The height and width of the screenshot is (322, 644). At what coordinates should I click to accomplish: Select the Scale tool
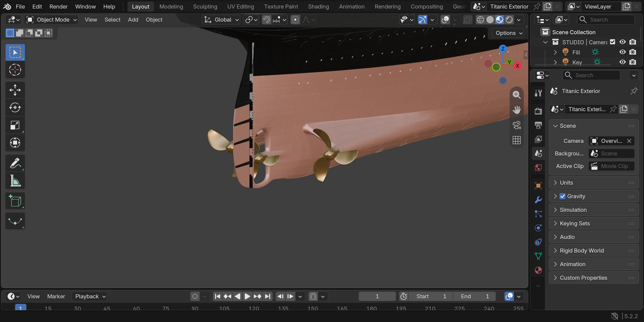15,126
